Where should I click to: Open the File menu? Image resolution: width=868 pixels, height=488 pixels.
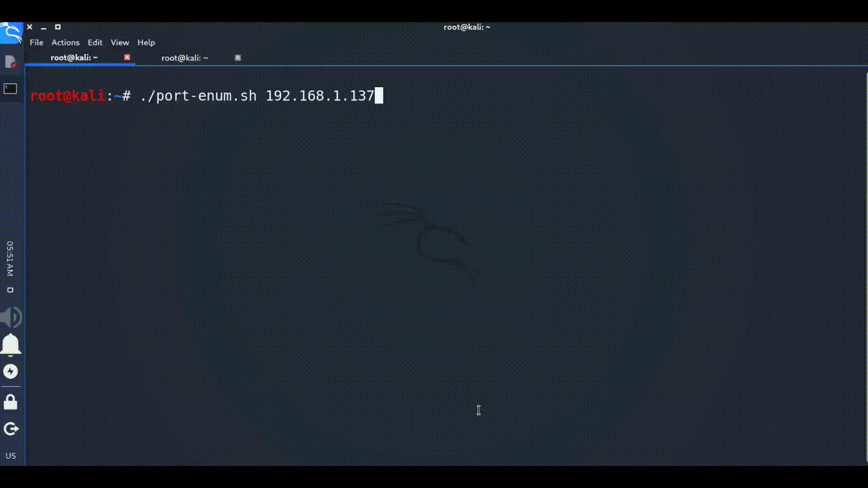tap(36, 42)
